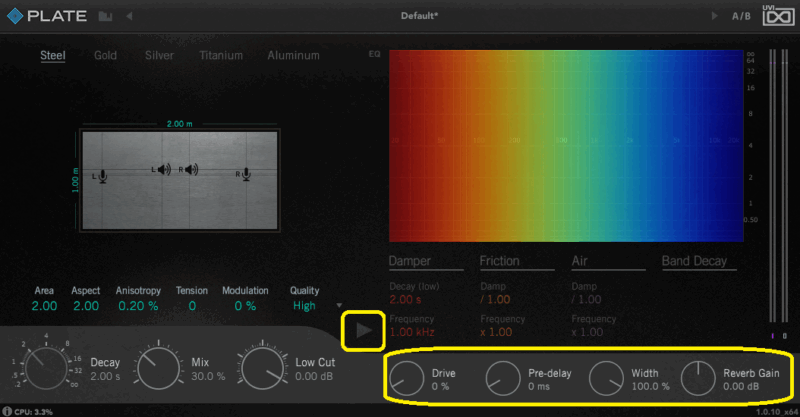Select the Gold plate material tab
The width and height of the screenshot is (800, 417).
coord(105,56)
